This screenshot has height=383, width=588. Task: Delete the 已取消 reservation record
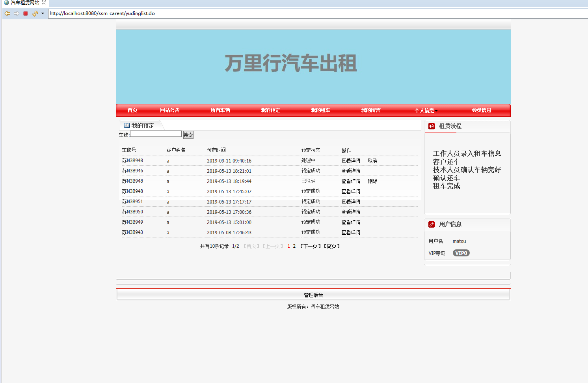(372, 181)
